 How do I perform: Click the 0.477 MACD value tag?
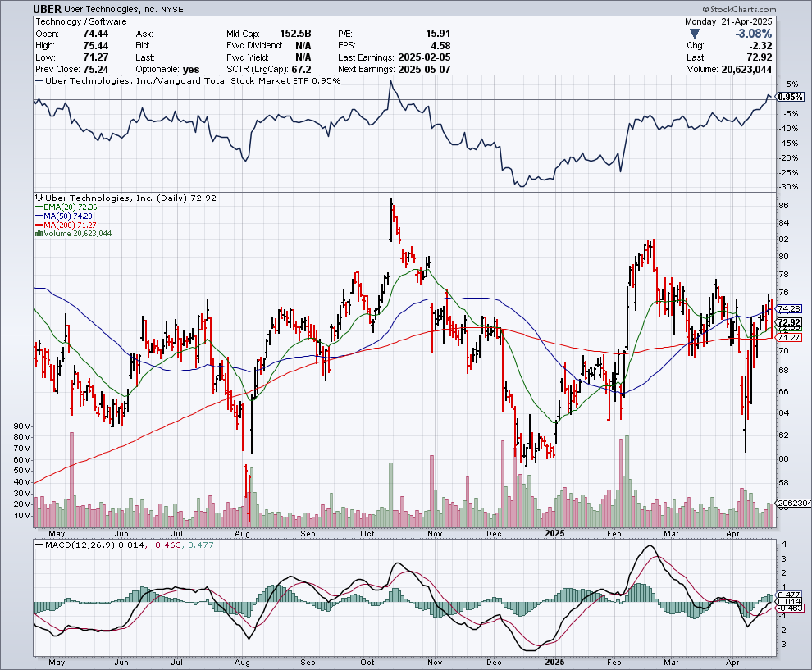point(788,595)
